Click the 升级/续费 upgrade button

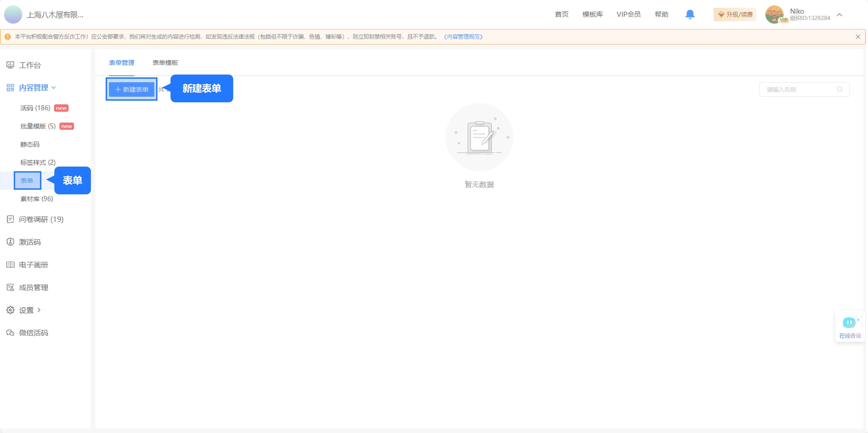[735, 15]
